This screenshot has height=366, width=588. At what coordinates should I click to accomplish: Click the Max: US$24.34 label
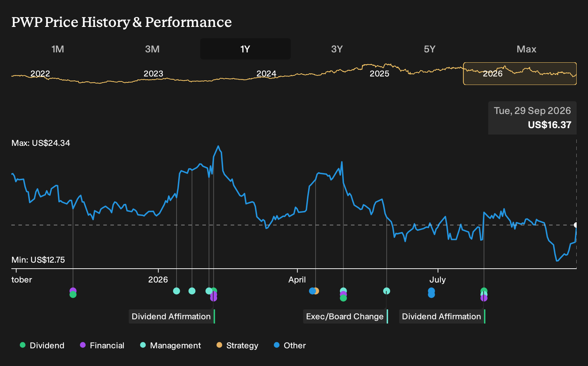41,143
